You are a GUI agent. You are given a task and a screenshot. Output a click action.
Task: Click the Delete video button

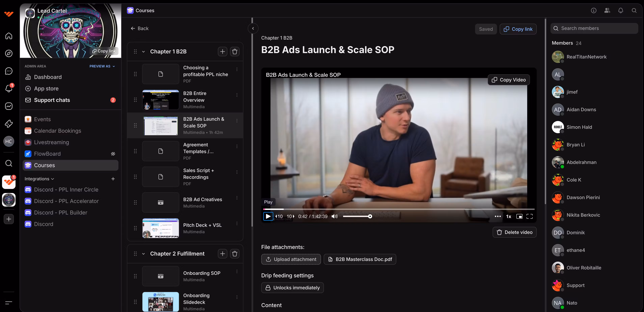click(514, 232)
